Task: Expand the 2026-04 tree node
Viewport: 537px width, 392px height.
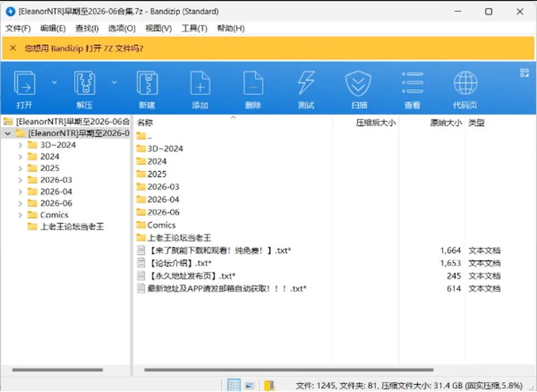Action: pyautogui.click(x=20, y=191)
